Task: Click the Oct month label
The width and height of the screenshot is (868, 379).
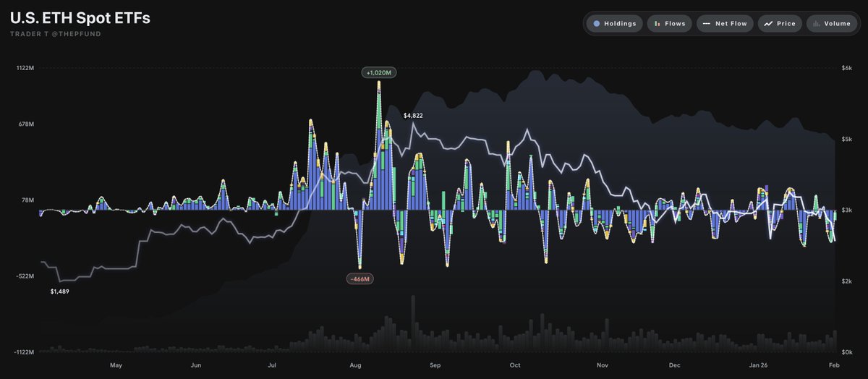Action: coord(515,366)
